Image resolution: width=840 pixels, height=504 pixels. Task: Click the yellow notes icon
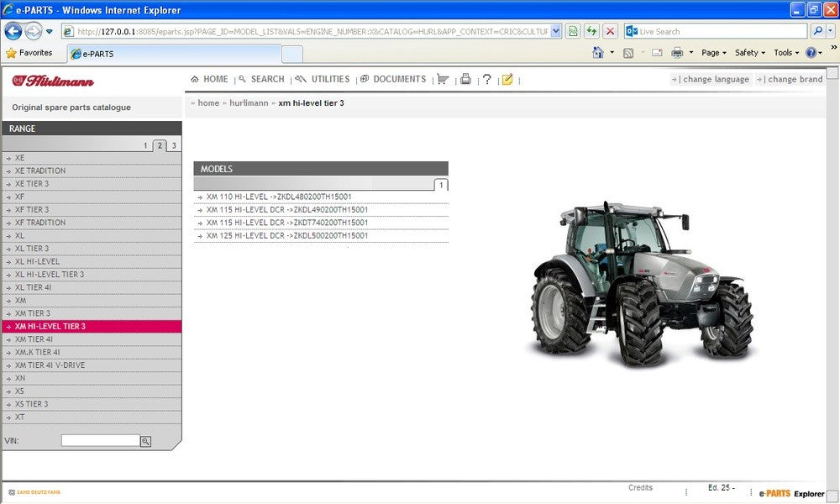(507, 80)
